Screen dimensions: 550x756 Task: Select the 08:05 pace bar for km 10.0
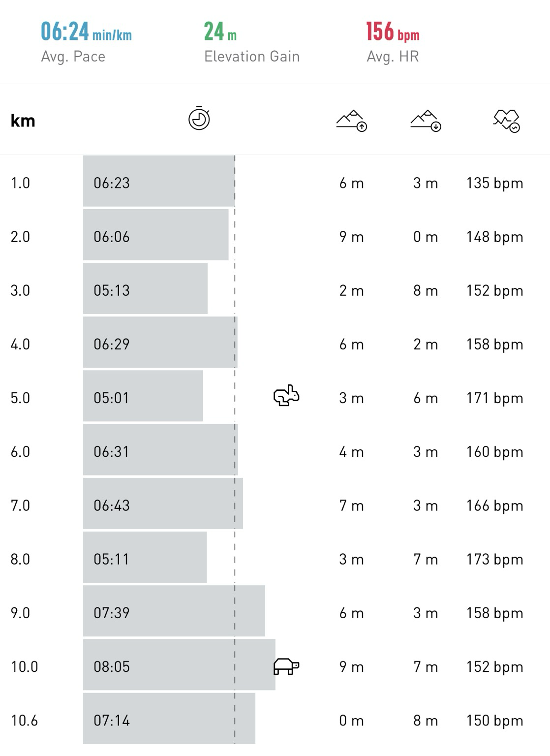tap(179, 664)
